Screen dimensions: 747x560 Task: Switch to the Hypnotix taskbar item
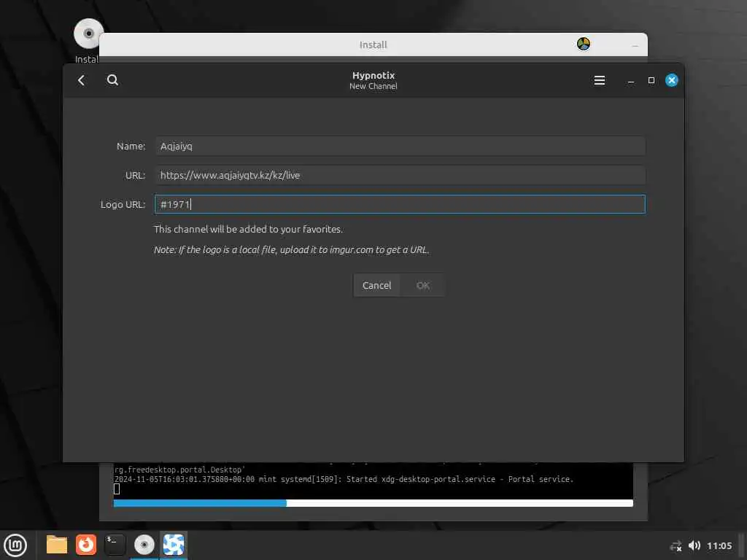(x=174, y=545)
